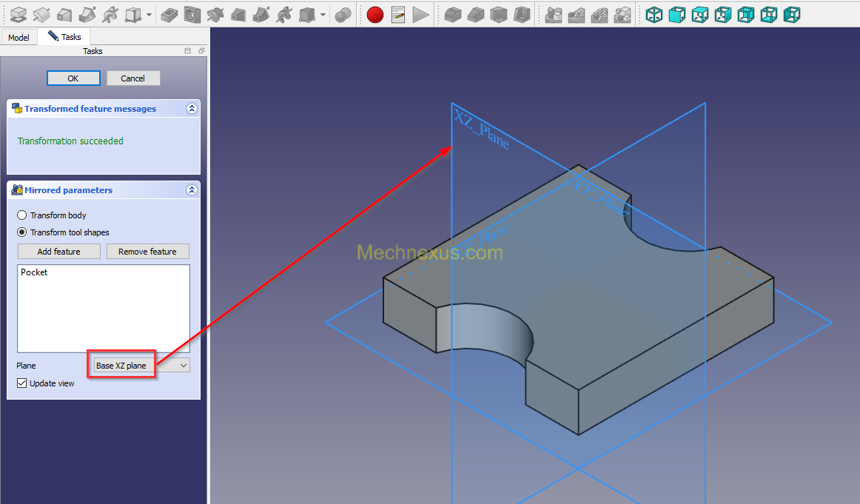The image size is (860, 504).
Task: Select the Pad tool icon
Action: (x=18, y=14)
